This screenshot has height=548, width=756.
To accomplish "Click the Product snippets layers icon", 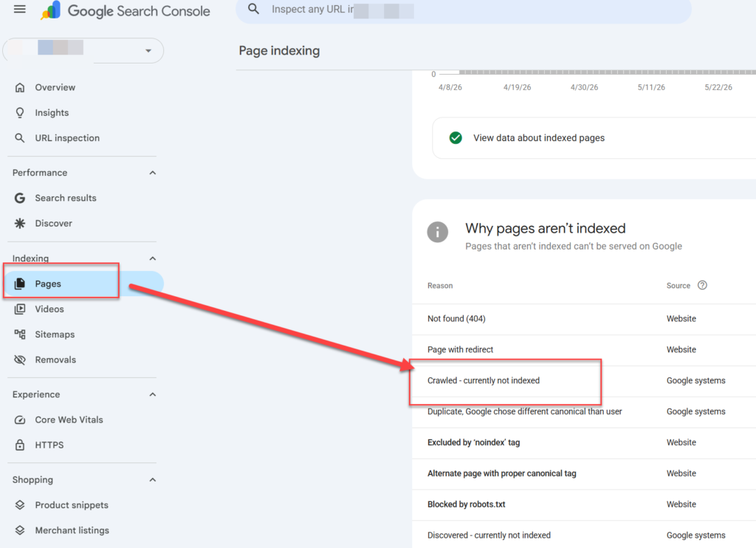I will (x=20, y=505).
